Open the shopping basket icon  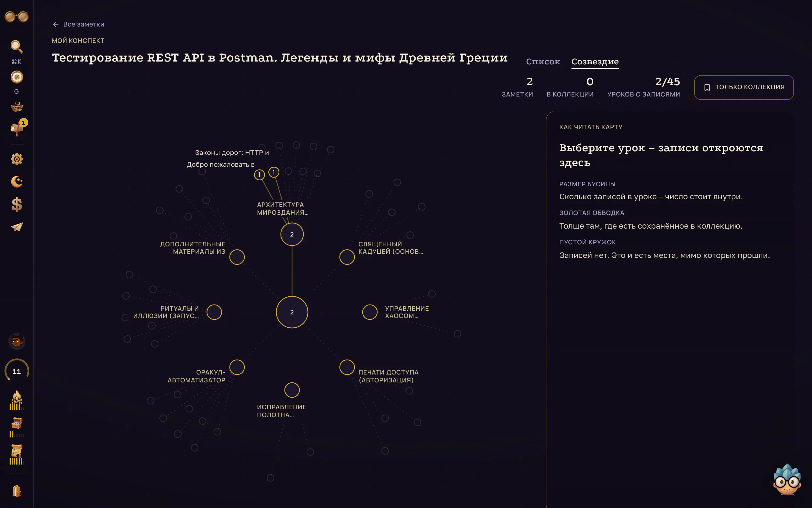[16, 107]
